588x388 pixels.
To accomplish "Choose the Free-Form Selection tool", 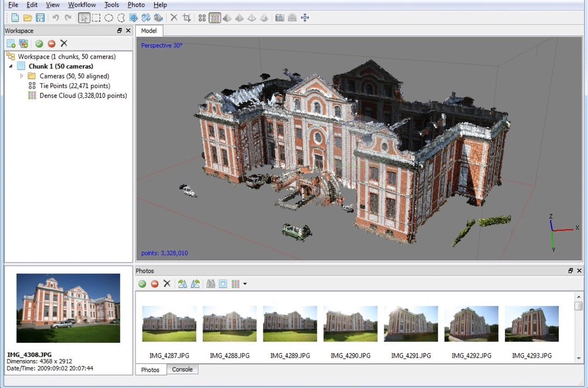I will [x=121, y=18].
